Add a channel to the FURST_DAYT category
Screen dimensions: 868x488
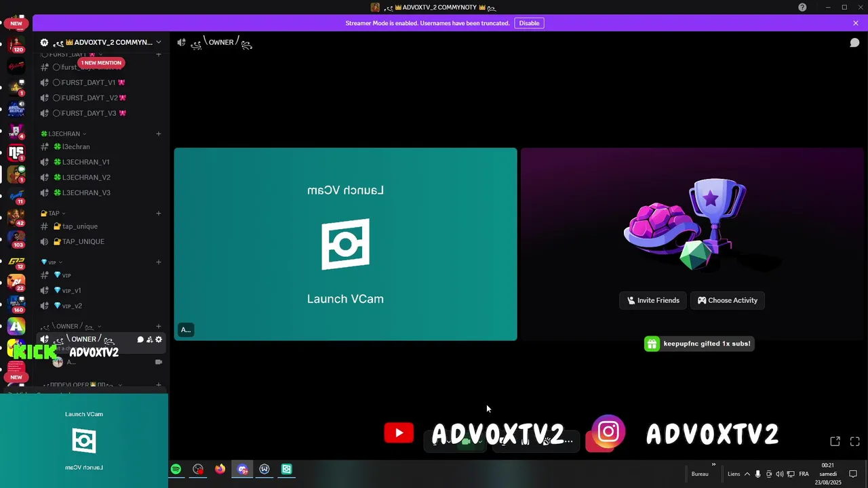point(159,54)
